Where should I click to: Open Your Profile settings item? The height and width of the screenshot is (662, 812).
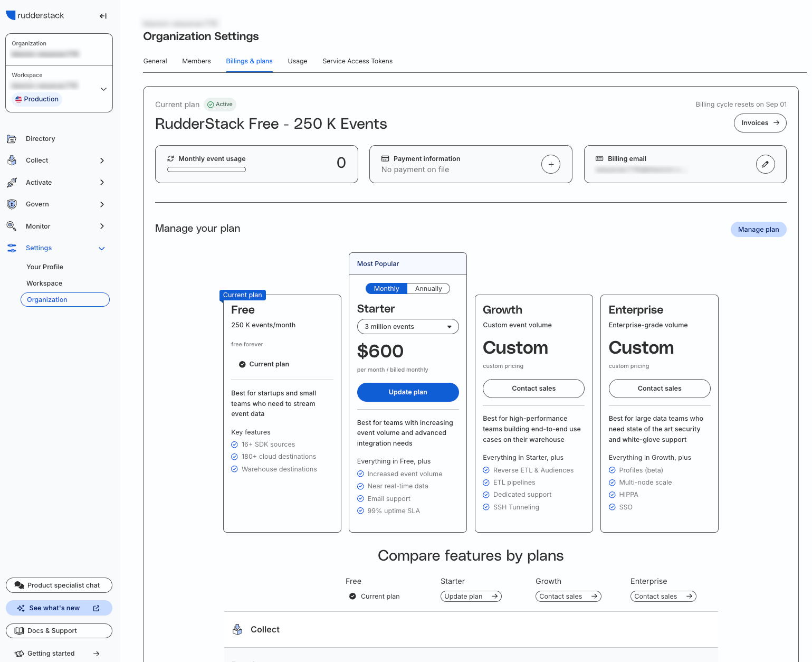(45, 267)
